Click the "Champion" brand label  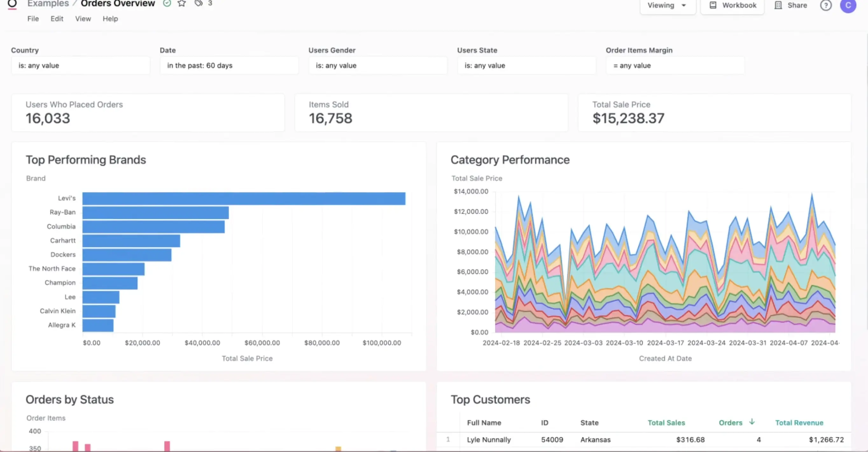[x=60, y=283]
